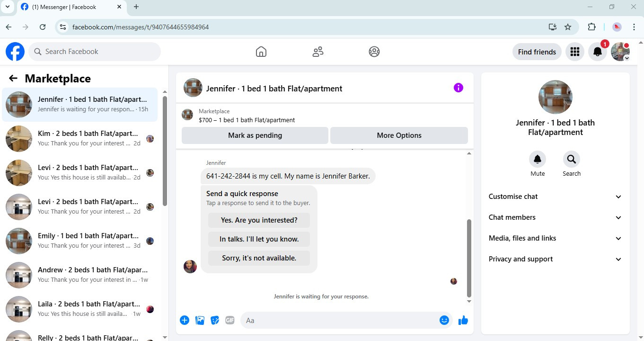The height and width of the screenshot is (341, 644).
Task: Send a thumbs-up like
Action: (x=463, y=320)
